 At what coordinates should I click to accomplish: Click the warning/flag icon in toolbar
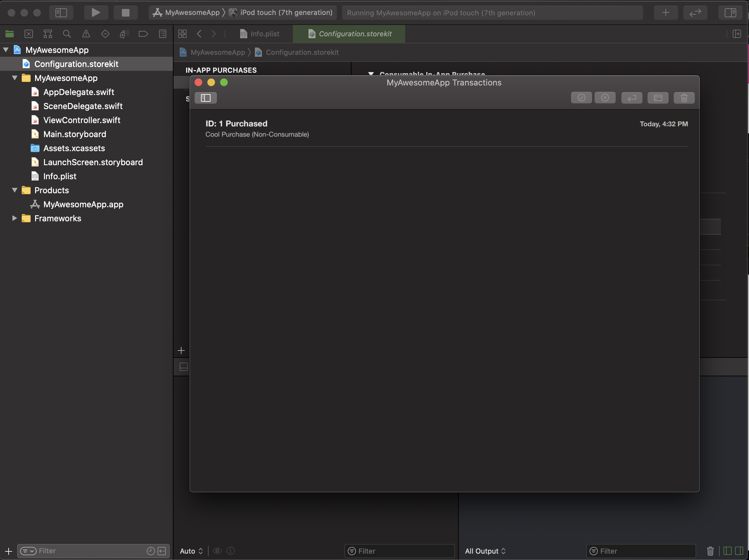tap(85, 33)
